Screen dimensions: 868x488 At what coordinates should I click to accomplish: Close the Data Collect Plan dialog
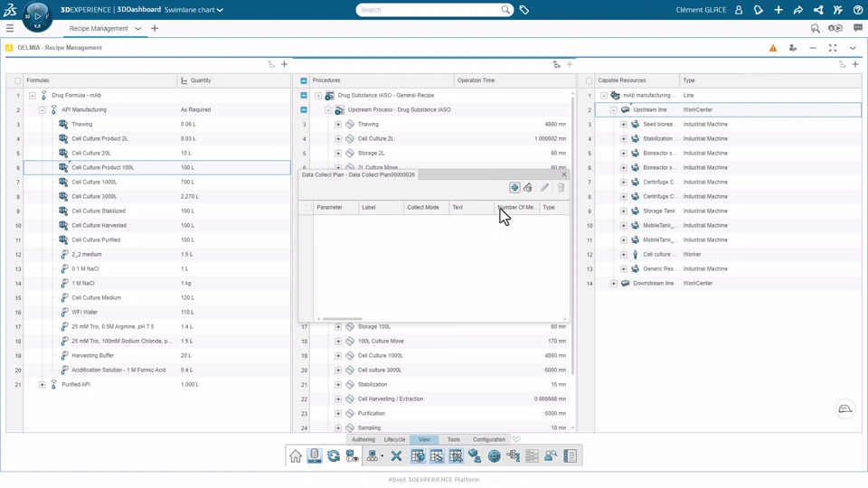click(x=564, y=174)
